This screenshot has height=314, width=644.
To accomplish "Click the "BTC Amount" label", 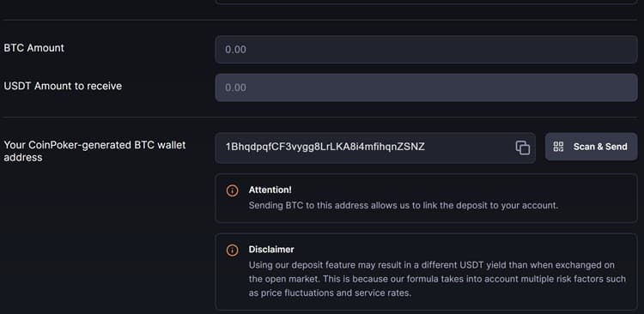I will pos(34,48).
